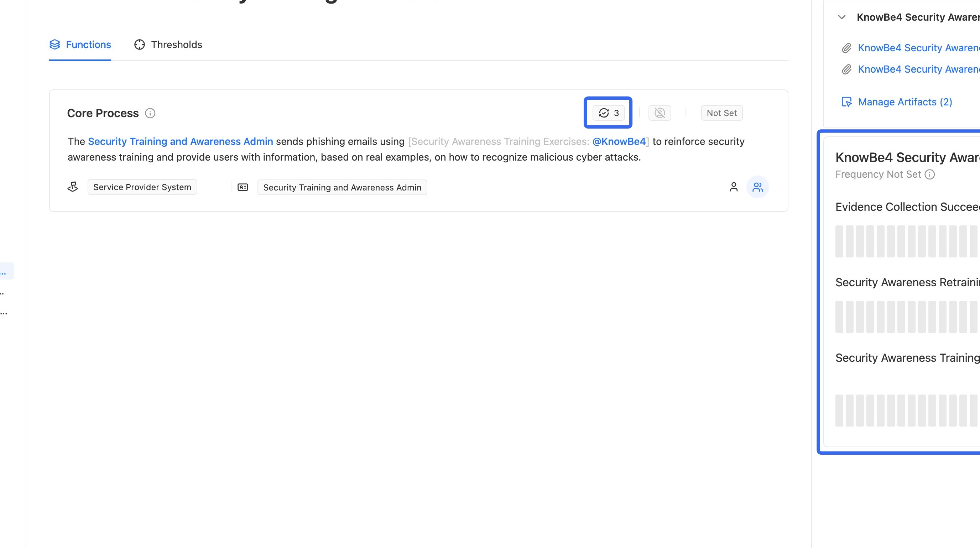Click the Functions tab layers icon
980x548 pixels.
point(55,45)
